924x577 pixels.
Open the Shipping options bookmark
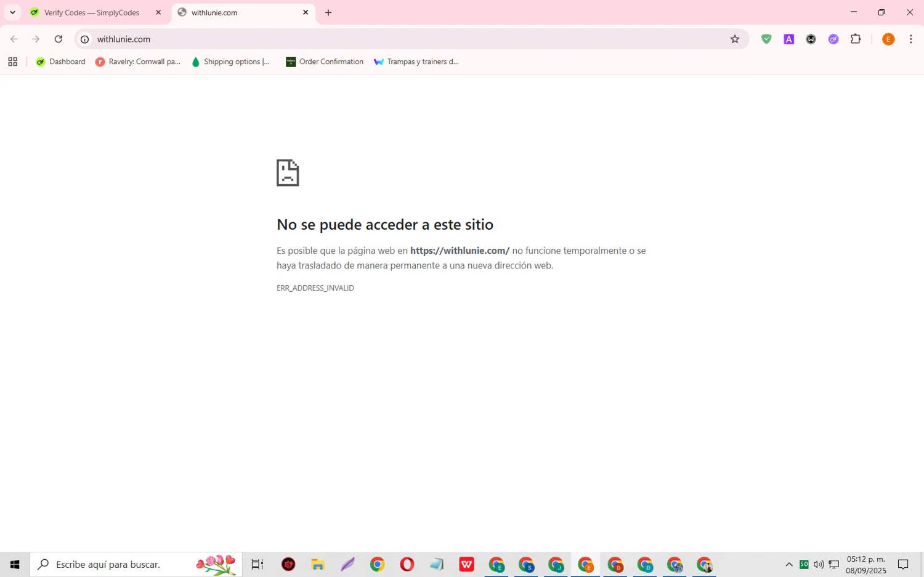[231, 62]
